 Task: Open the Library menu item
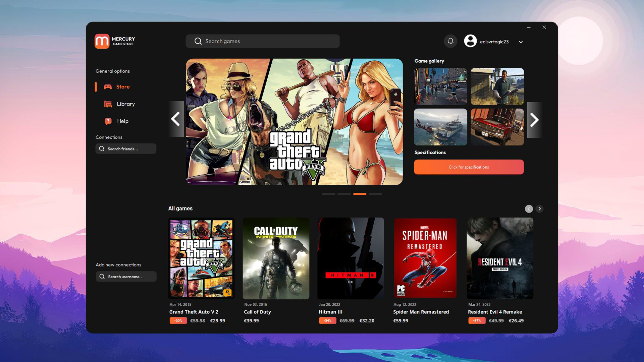(x=126, y=104)
